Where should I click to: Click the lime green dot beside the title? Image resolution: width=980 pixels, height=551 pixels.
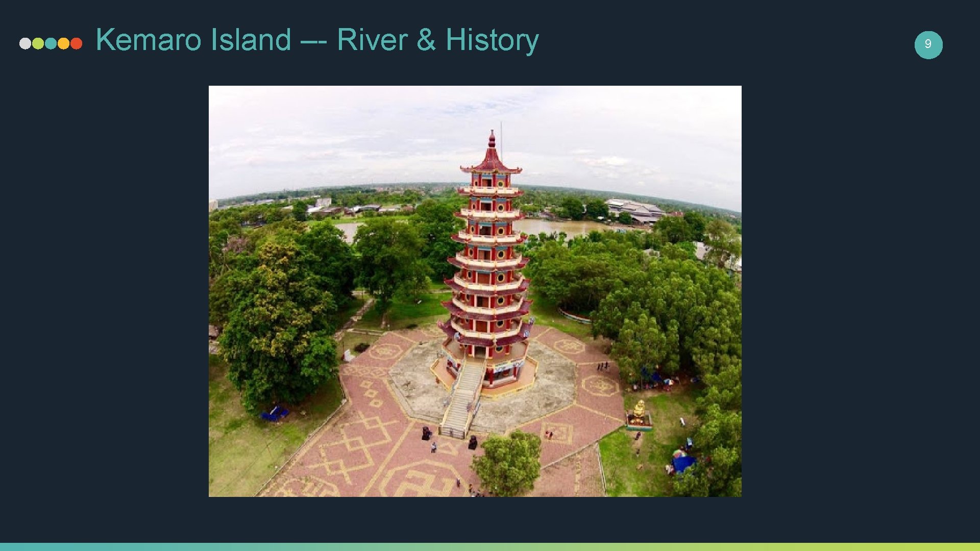38,43
